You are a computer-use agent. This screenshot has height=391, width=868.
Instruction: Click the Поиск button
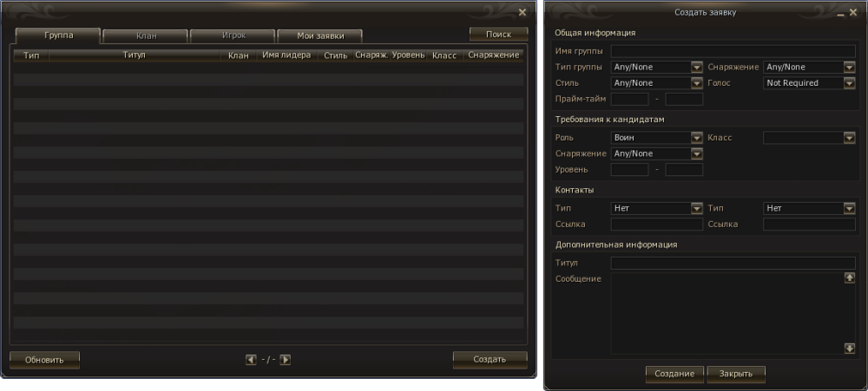[499, 35]
